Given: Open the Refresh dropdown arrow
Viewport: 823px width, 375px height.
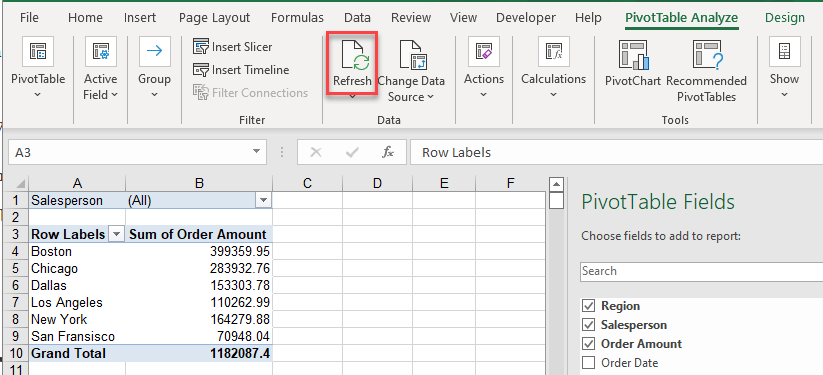Looking at the screenshot, I should coord(352,96).
